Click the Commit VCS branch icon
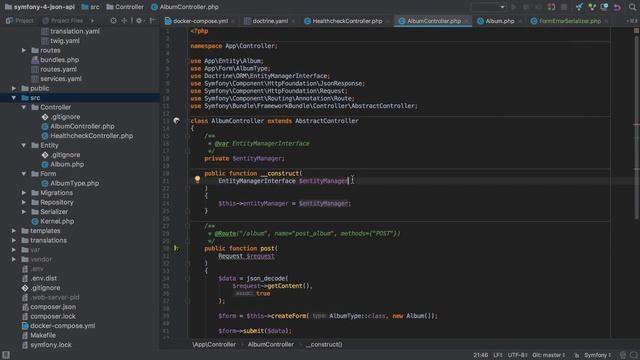 coord(592,7)
